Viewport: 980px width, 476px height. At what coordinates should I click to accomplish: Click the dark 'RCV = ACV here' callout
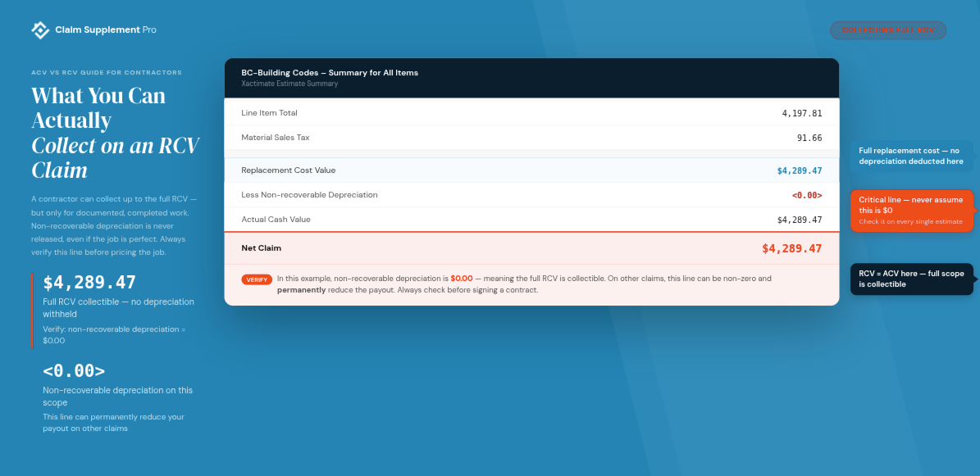(x=911, y=279)
